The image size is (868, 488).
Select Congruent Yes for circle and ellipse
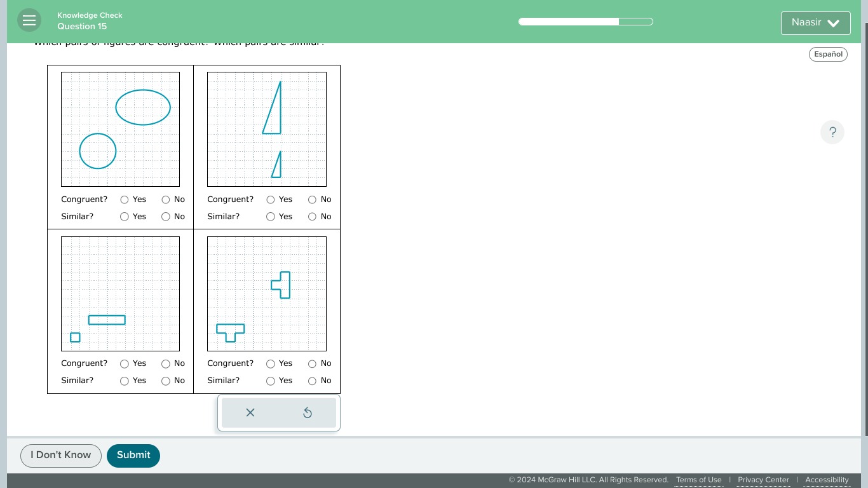[x=125, y=200]
